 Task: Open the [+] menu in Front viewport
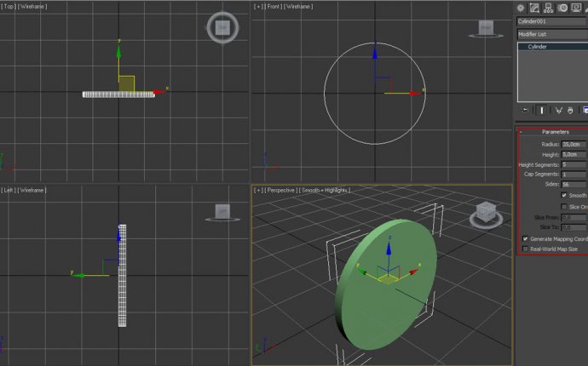pyautogui.click(x=257, y=6)
